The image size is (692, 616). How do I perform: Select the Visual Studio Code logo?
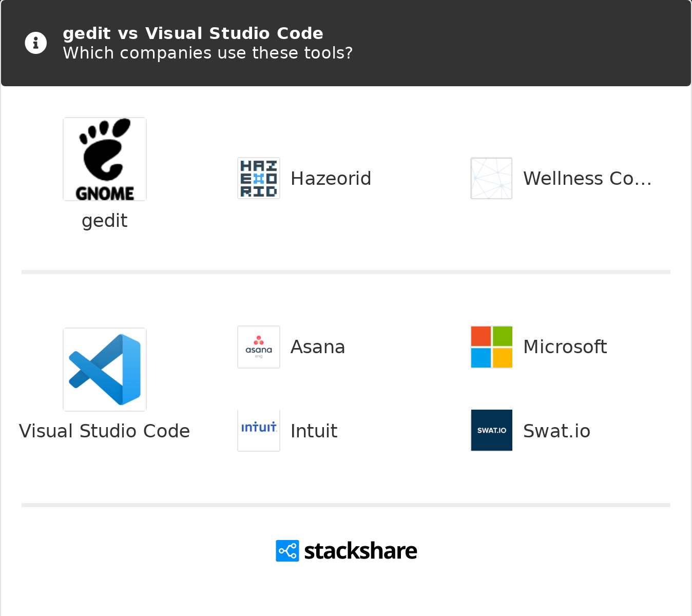105,370
